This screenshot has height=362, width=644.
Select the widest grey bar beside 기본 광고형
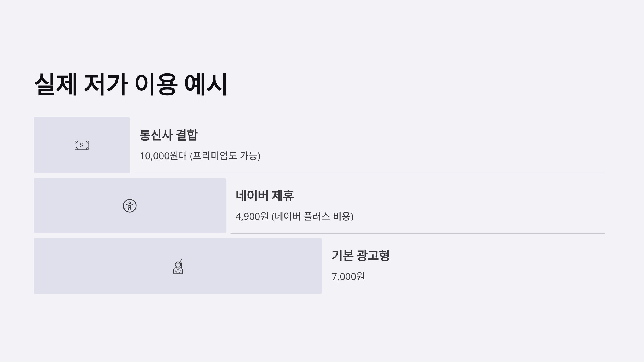click(178, 266)
